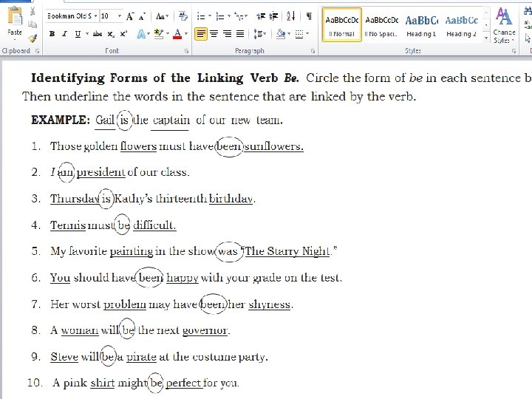This screenshot has height=399, width=532.
Task: Click the Numbering list icon
Action: pos(220,16)
